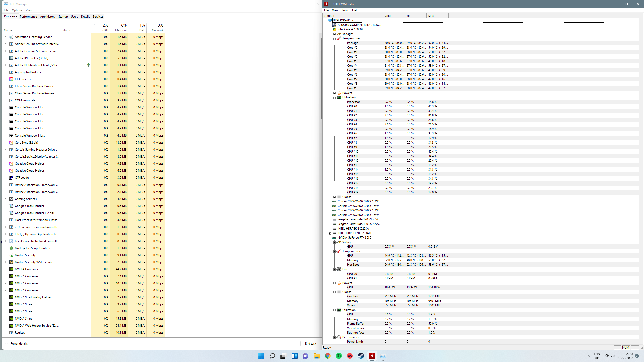Open the HWMonitor View menu
644x362 pixels.
pyautogui.click(x=335, y=10)
